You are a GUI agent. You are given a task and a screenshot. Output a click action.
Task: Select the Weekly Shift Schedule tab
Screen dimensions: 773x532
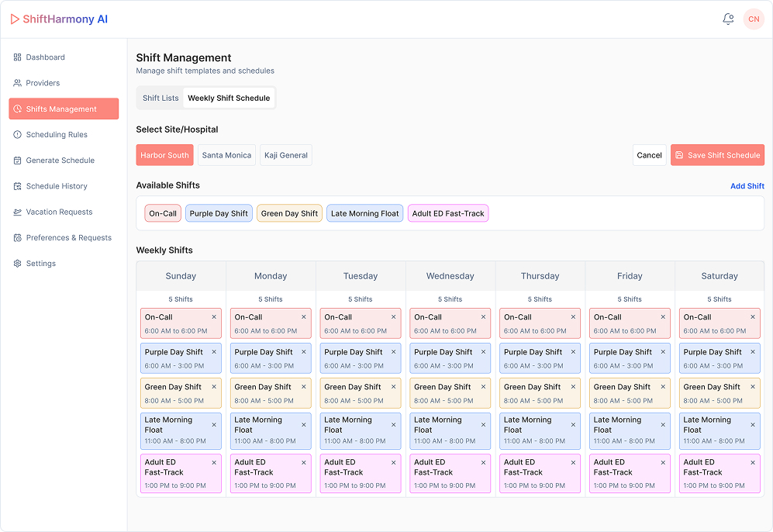click(x=229, y=98)
